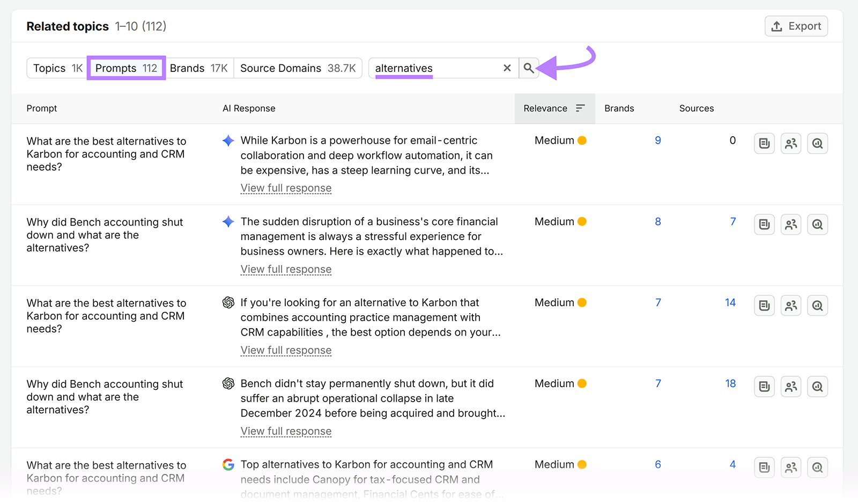The image size is (858, 504).
Task: Click the people icon in the 'If you're looking' row
Action: click(791, 306)
